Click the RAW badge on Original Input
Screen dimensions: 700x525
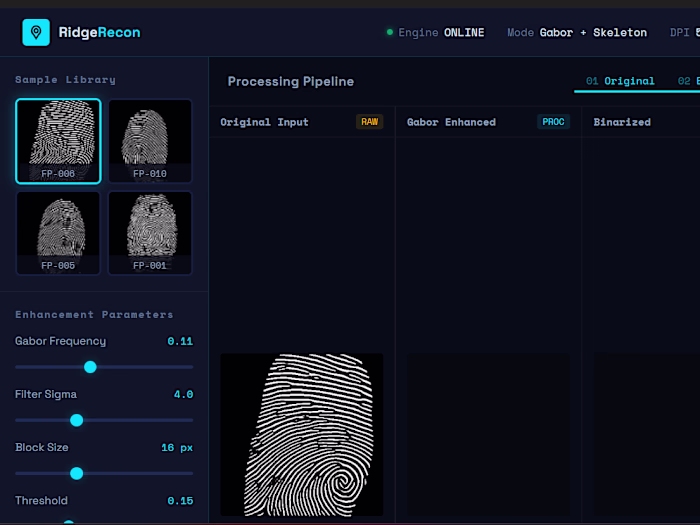click(370, 122)
